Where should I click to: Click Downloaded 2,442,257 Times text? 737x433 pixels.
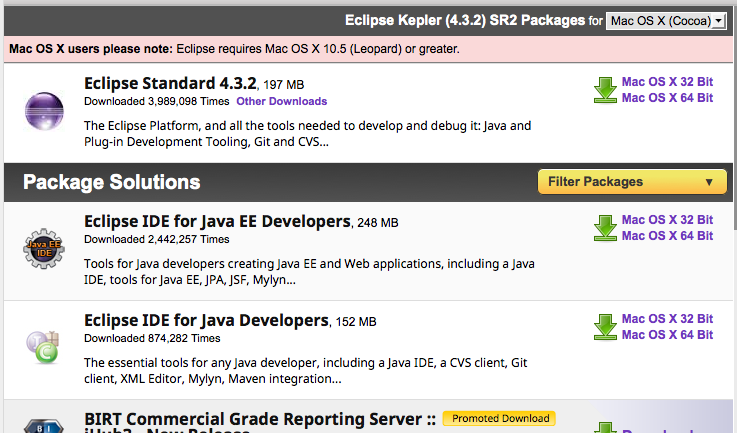coord(157,239)
